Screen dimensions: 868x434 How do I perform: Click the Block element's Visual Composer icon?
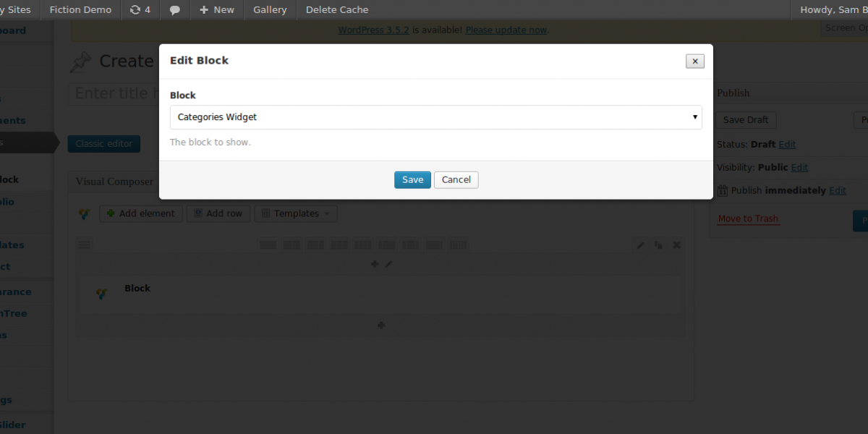(102, 294)
